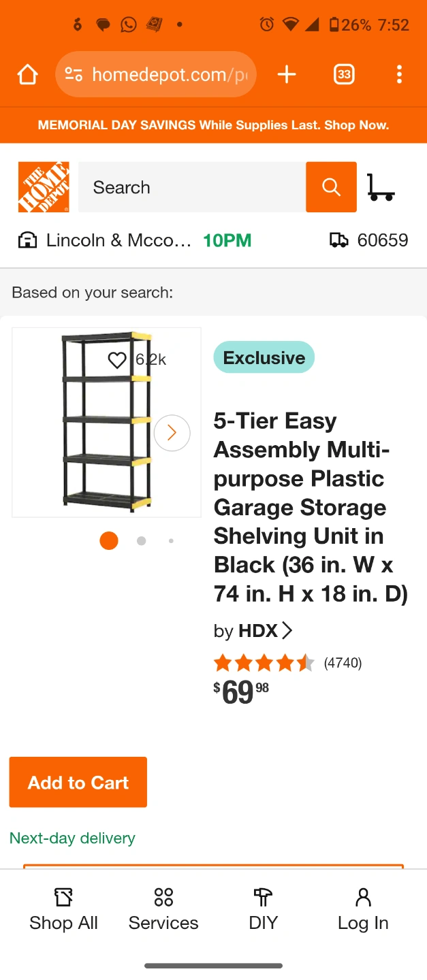Favorite the shelving unit with heart icon
The image size is (427, 980).
pos(117,360)
